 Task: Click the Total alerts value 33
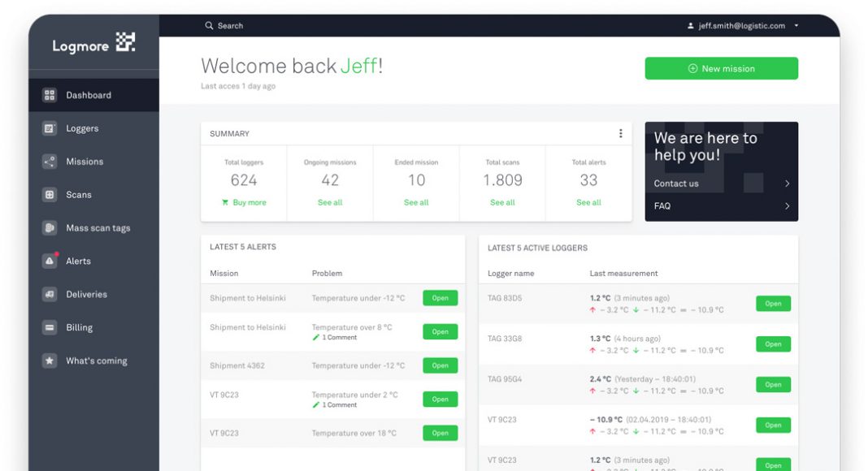tap(588, 180)
